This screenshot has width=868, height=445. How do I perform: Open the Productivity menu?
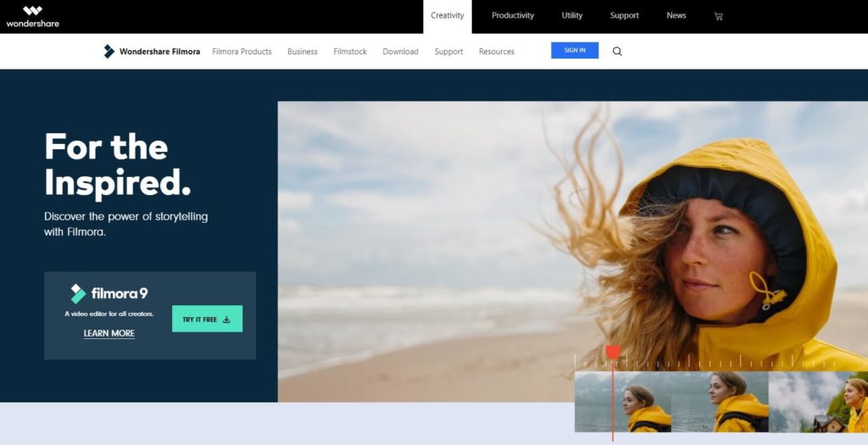(x=513, y=15)
